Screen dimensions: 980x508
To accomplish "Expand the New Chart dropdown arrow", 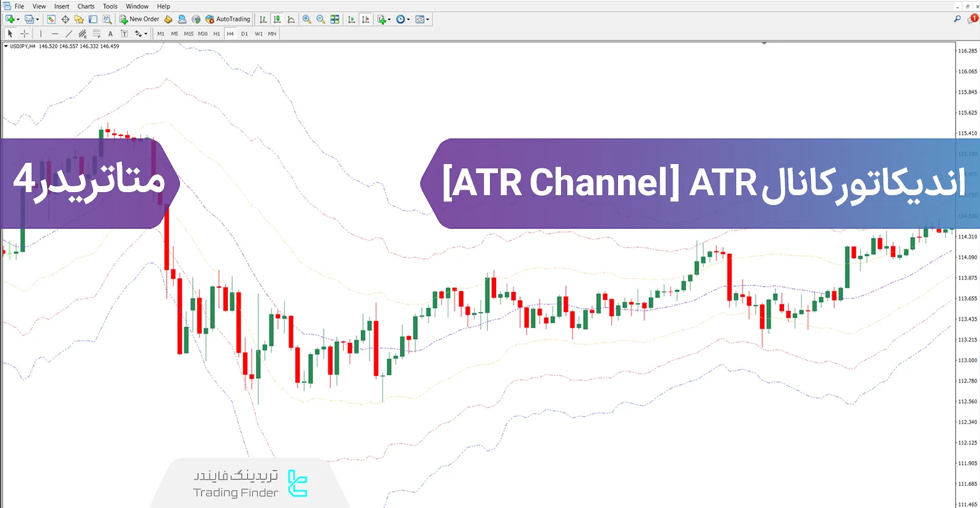I will click(x=18, y=20).
